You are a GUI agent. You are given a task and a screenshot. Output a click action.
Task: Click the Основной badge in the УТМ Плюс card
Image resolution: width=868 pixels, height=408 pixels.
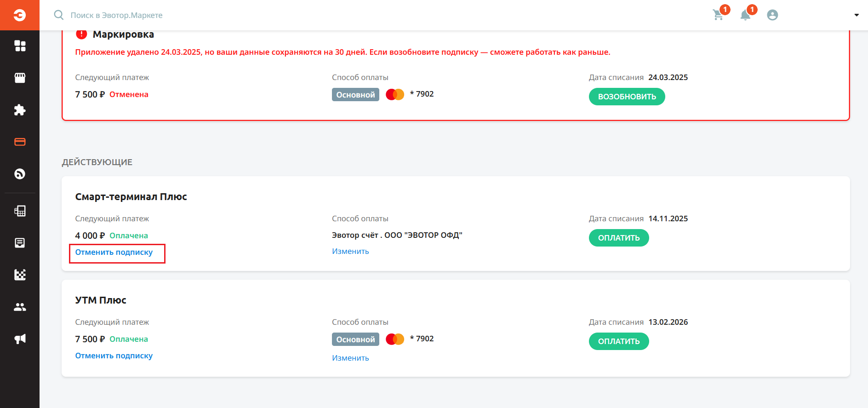355,339
